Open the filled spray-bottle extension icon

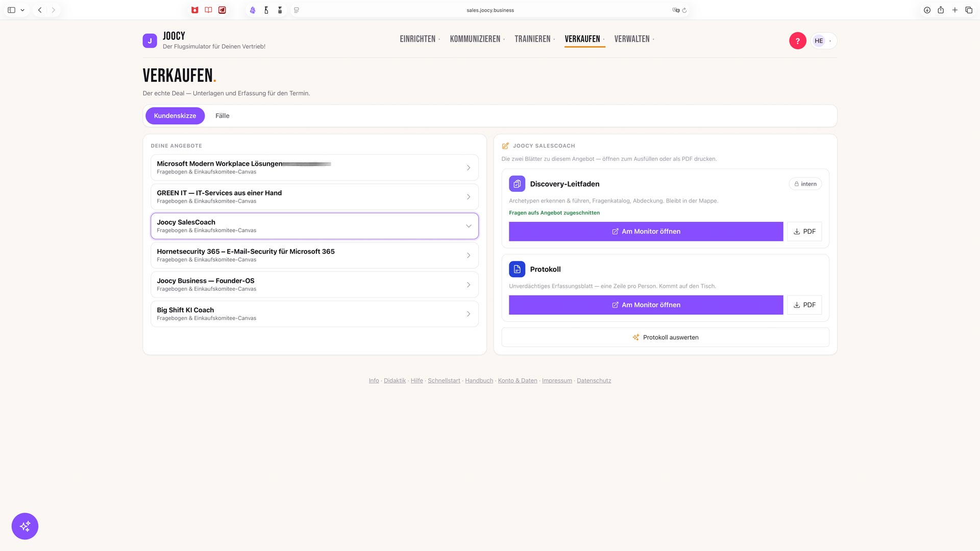pyautogui.click(x=280, y=10)
